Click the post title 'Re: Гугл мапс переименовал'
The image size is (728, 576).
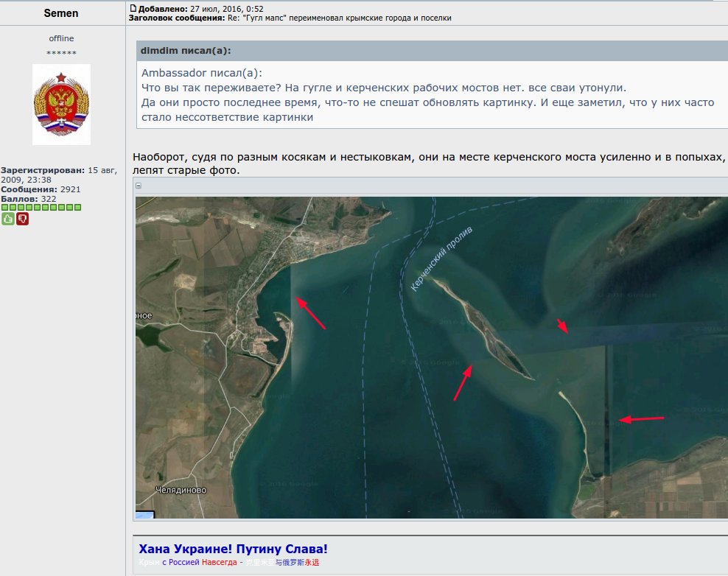coord(340,18)
